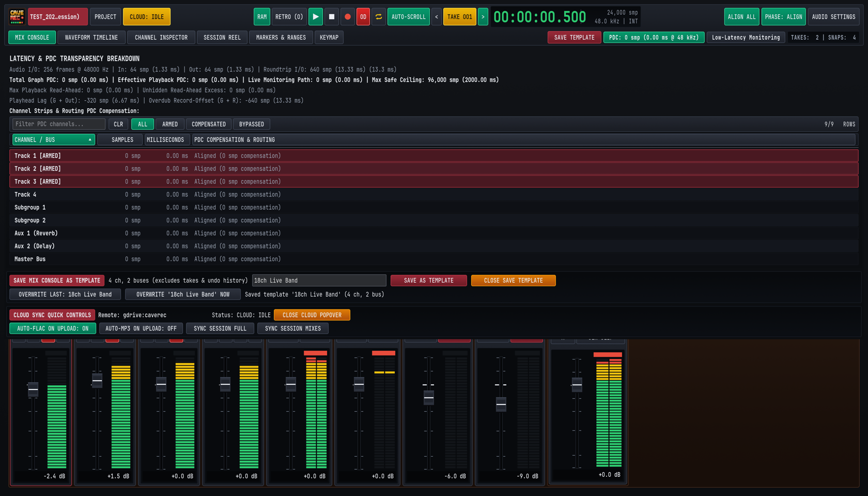The height and width of the screenshot is (496, 868).
Task: Click the -9.0 dB channel fader handle
Action: [501, 404]
